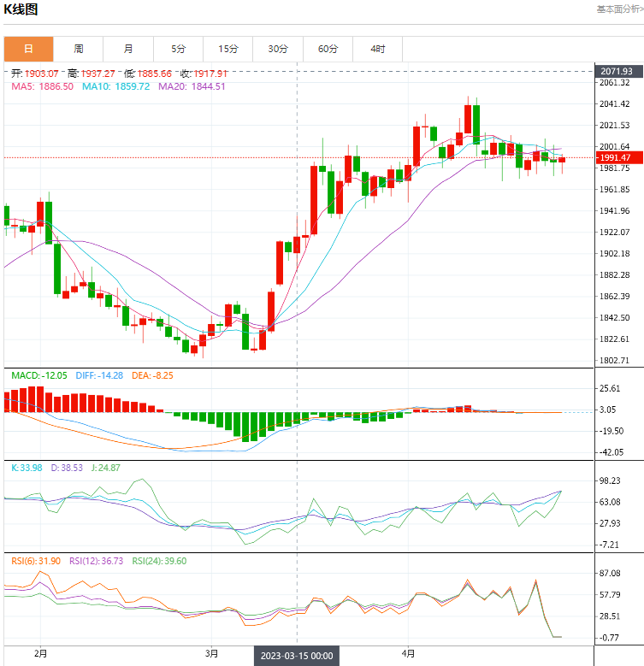Switch to the 月 monthly tab
The height and width of the screenshot is (666, 644).
(x=128, y=49)
